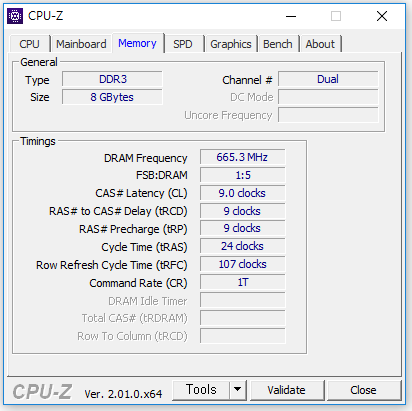Viewport: 412px width, 411px height.
Task: Click the DRAM Frequency value field
Action: (x=242, y=157)
